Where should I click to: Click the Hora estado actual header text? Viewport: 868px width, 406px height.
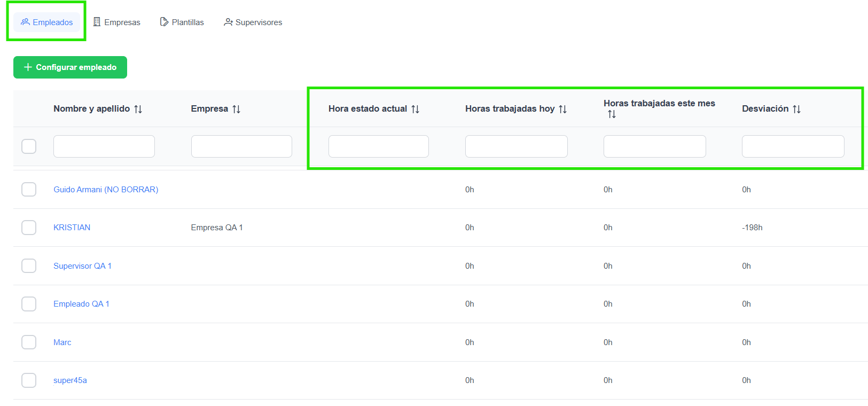[x=367, y=108]
